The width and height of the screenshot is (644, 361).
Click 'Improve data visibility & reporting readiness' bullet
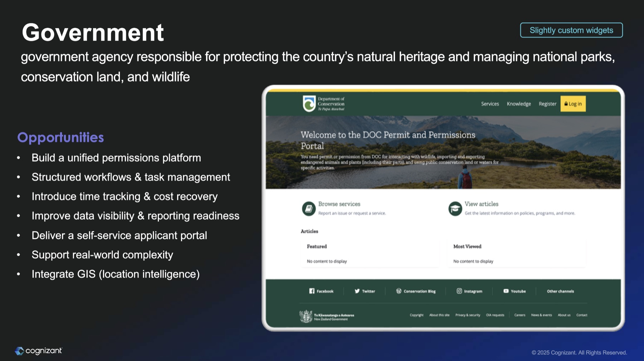[x=135, y=216]
